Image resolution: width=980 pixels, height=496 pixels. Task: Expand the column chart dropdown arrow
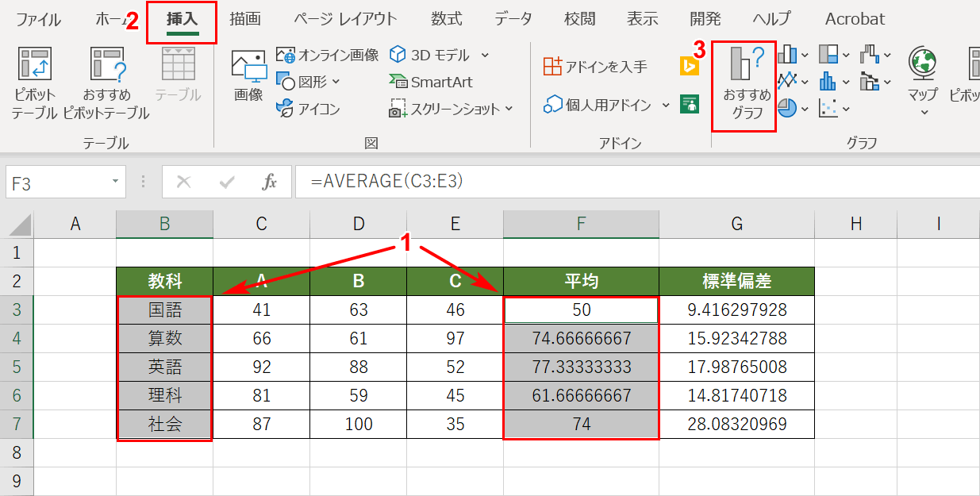(x=804, y=54)
